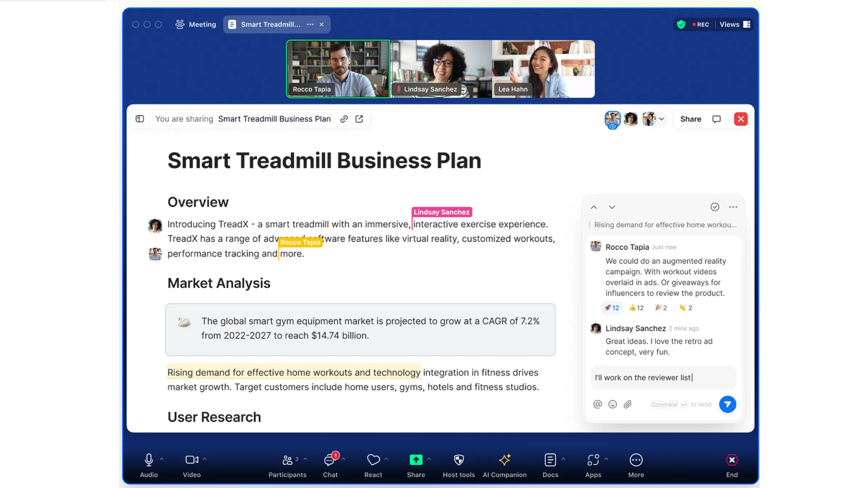Expand the audio options chevron
Viewport: 868px width, 488px height.
[162, 459]
